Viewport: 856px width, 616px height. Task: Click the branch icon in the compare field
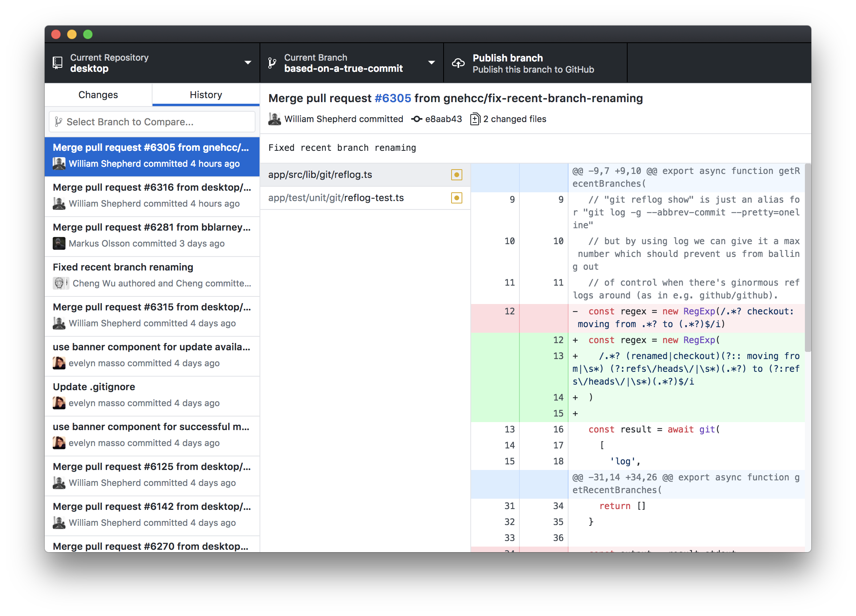tap(59, 122)
